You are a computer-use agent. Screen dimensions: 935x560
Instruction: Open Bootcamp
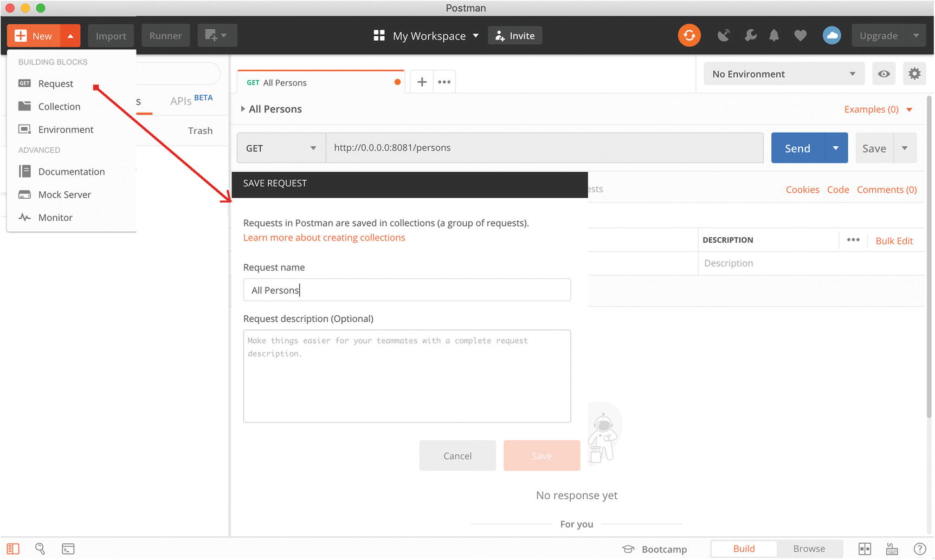coord(654,549)
